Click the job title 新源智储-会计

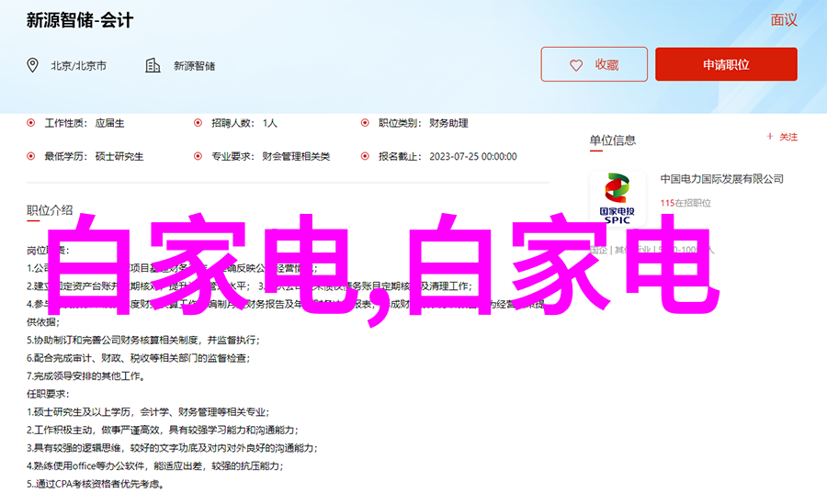(80, 20)
